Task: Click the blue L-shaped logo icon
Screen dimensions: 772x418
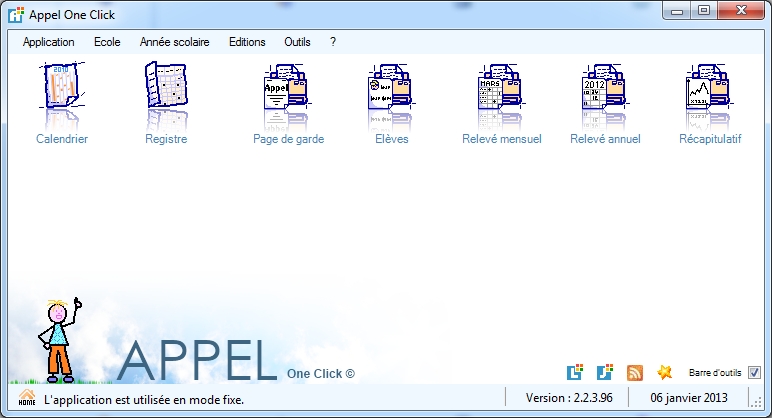Action: pyautogui.click(x=575, y=372)
